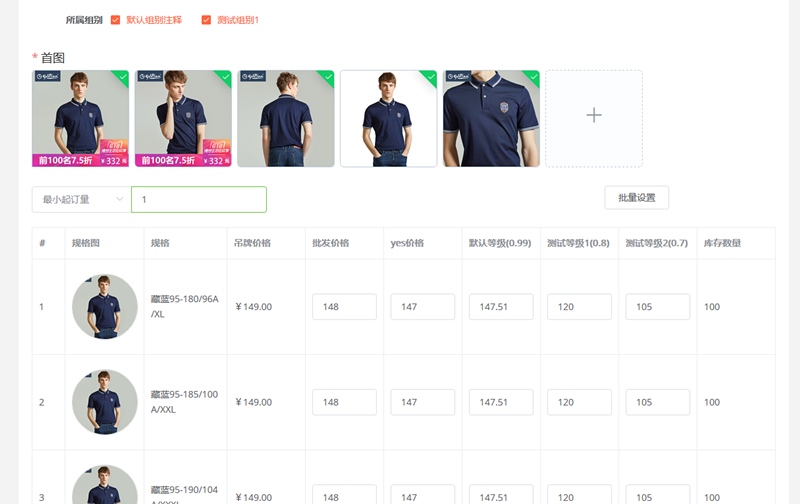This screenshot has width=800, height=504.
Task: Click green checkmark on fifth polo image
Action: pos(533,76)
